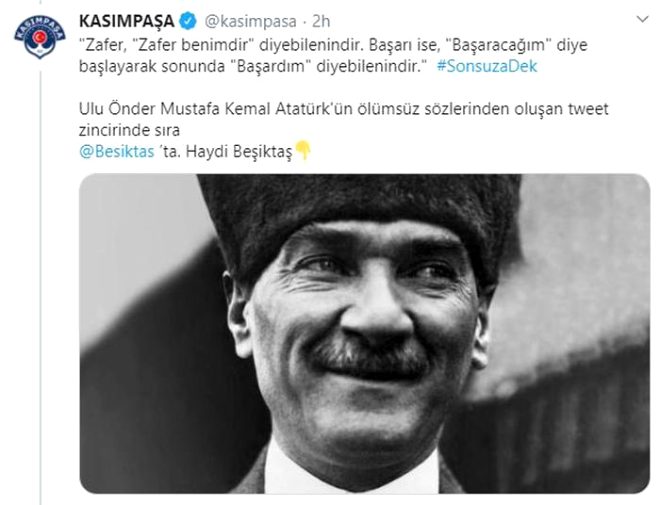Click the pointing-down hand emoji
The height and width of the screenshot is (505, 660).
(303, 150)
